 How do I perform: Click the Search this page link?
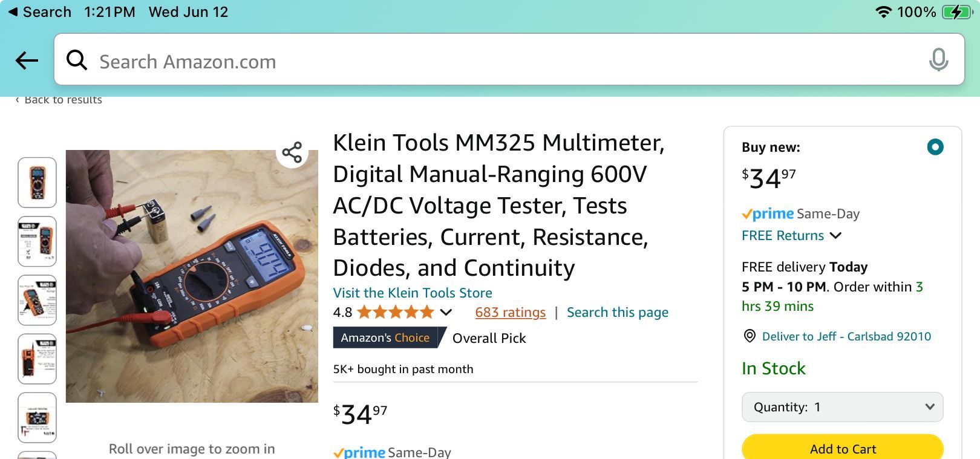point(617,313)
